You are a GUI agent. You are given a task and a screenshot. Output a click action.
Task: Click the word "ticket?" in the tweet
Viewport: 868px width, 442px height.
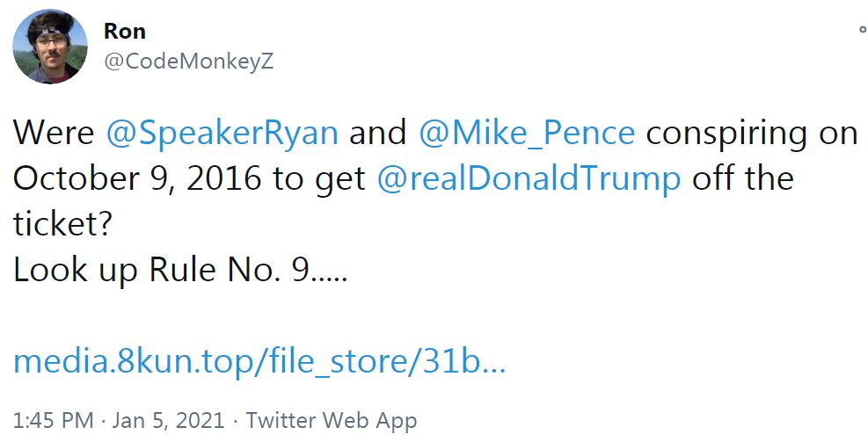coord(62,225)
